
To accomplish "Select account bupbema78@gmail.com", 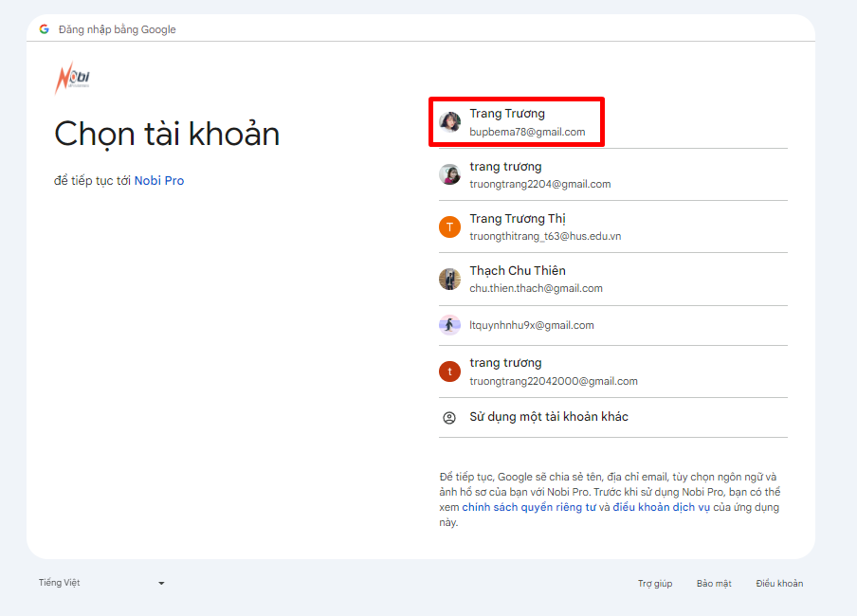I will [527, 132].
